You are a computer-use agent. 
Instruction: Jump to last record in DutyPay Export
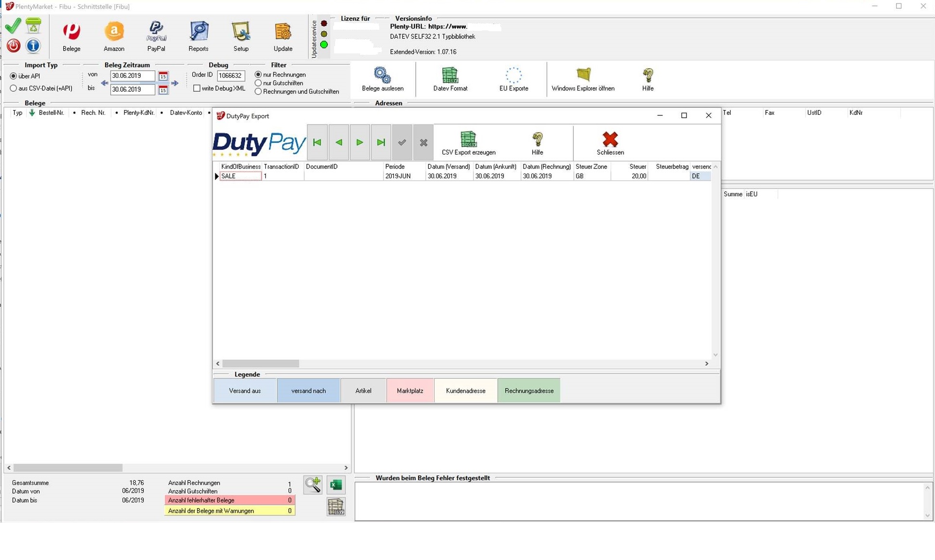pos(381,142)
